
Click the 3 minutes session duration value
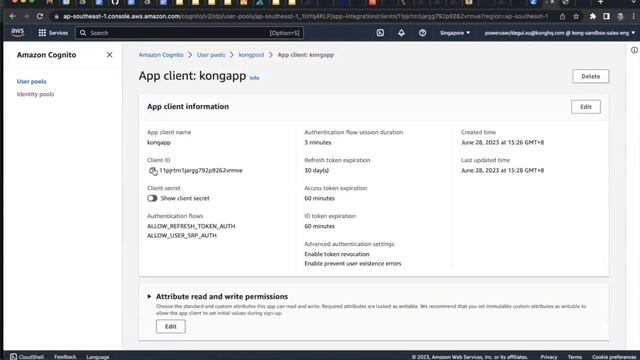tap(318, 142)
